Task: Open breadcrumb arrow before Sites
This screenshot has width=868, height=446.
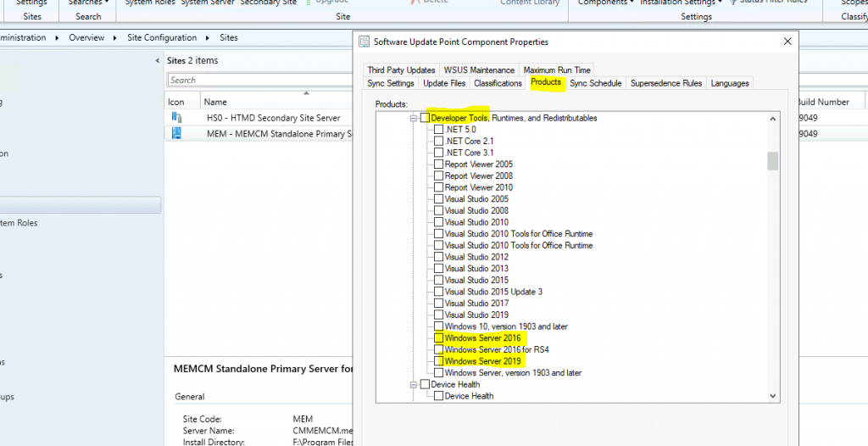Action: coord(208,38)
